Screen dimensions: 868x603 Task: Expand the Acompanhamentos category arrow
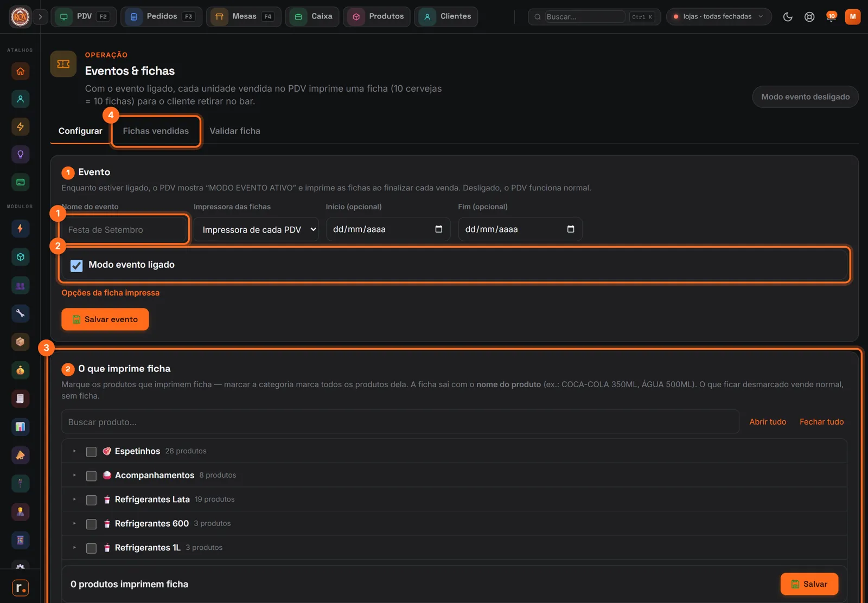pos(74,475)
